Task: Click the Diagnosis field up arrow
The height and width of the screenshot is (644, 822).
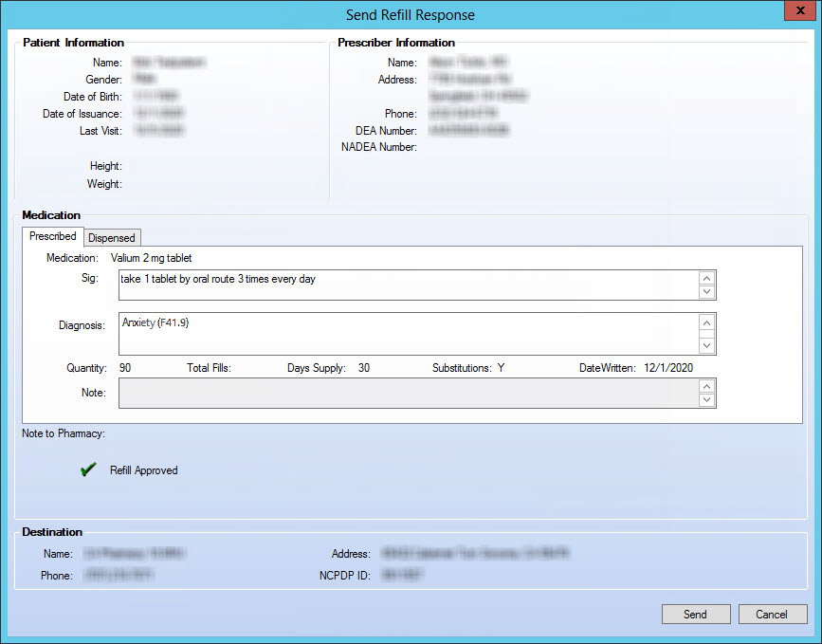Action: point(706,323)
